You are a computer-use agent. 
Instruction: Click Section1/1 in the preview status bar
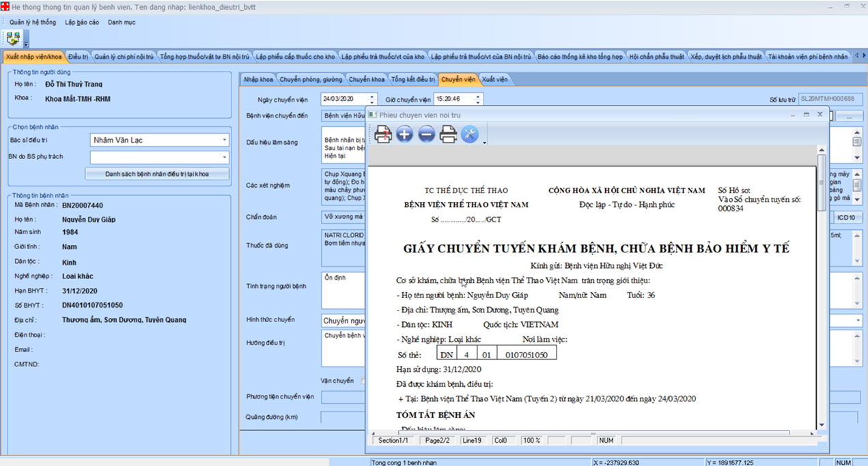[393, 441]
